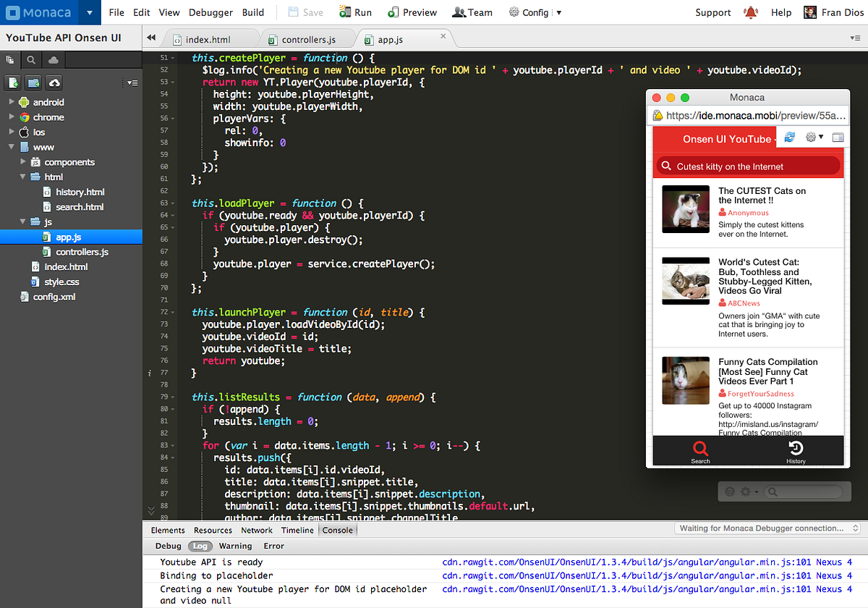The image size is (868, 608).
Task: Open World's Cutest Cat video thumbnail
Action: click(686, 281)
